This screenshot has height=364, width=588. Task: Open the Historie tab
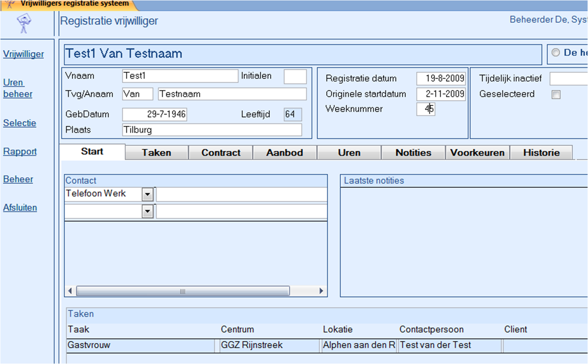click(x=541, y=152)
